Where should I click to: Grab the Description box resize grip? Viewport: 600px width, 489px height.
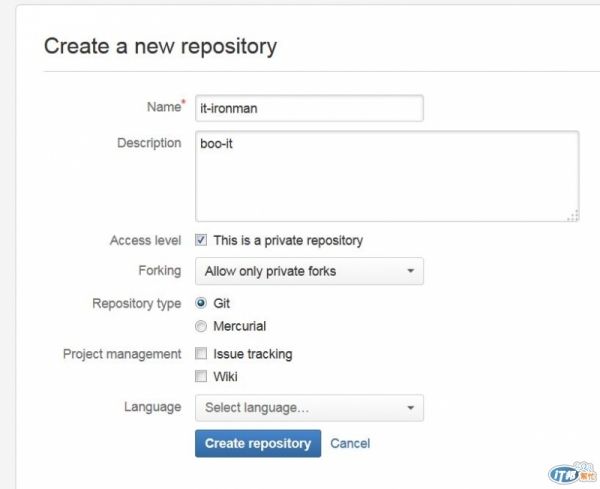[573, 215]
